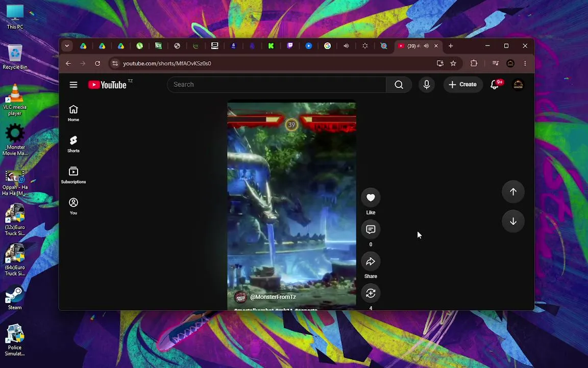
Task: Pause the playing Short video
Action: tap(291, 204)
